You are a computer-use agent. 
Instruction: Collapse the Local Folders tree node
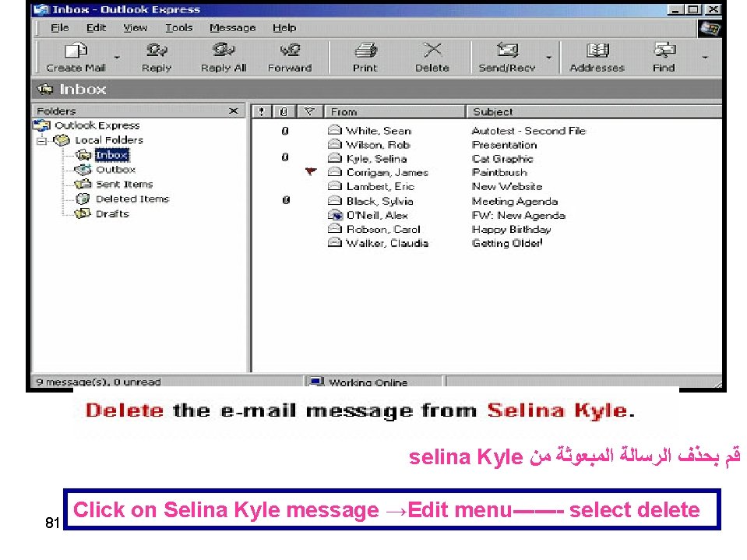[x=42, y=140]
